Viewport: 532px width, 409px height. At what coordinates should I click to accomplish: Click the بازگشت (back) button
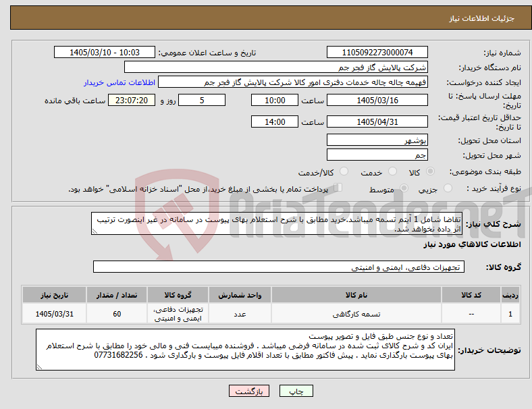248,391
